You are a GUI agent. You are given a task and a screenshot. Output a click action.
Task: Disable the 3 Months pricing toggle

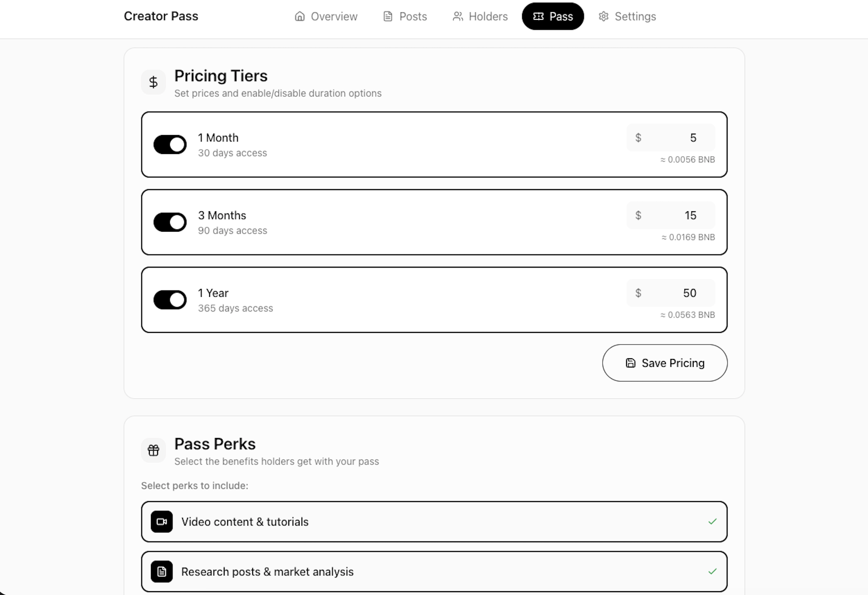pos(169,222)
